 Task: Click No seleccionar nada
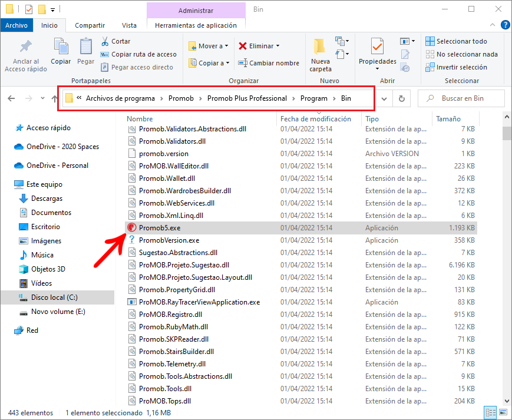[462, 54]
